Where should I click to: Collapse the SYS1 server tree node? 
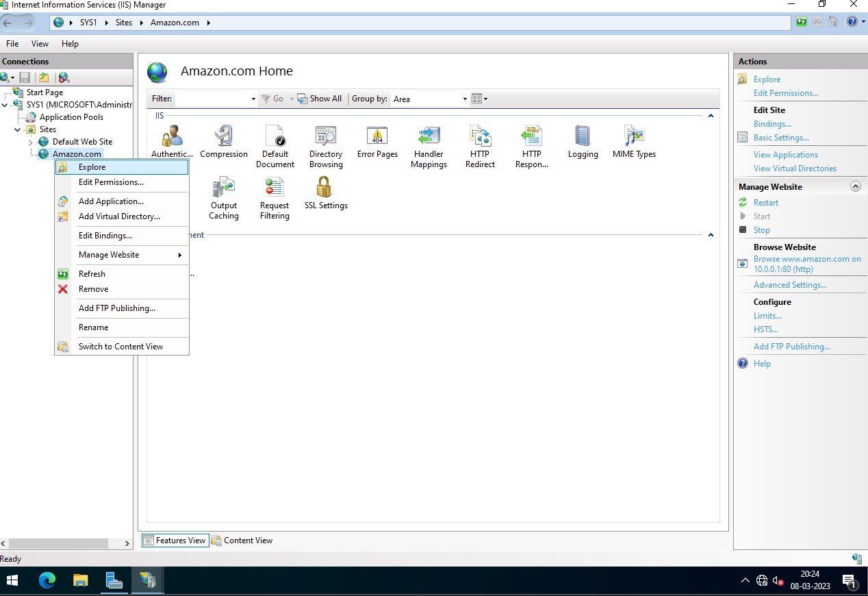(x=5, y=105)
